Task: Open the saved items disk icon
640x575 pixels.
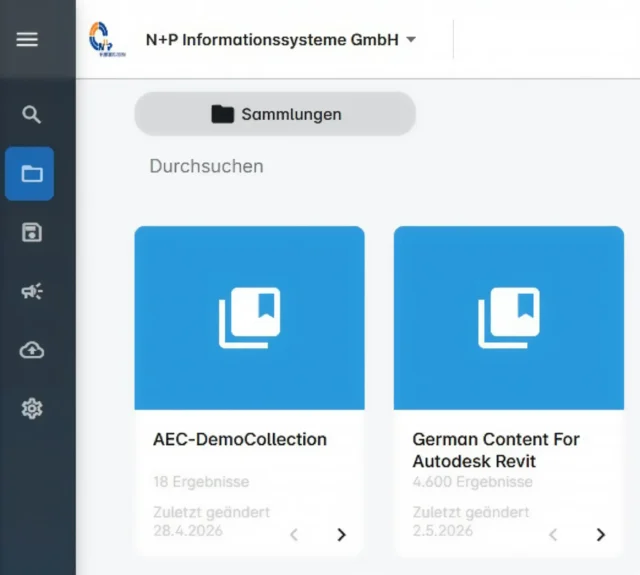Action: pos(31,232)
